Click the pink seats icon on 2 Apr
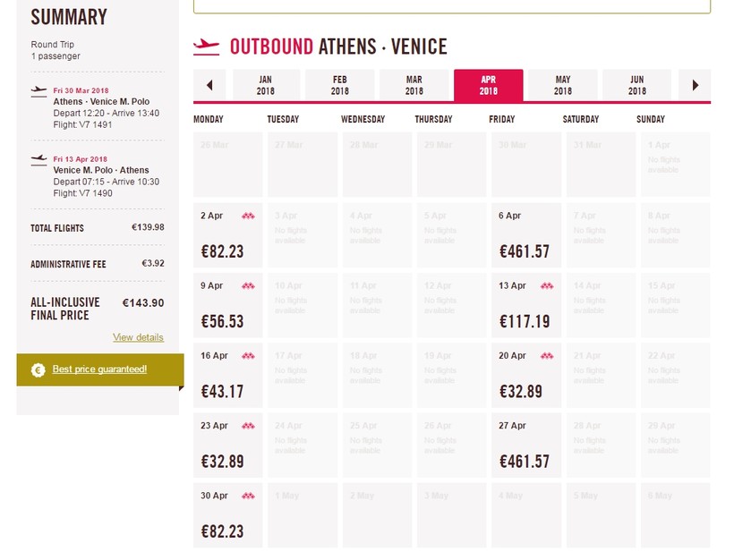734x560 pixels. coord(248,216)
